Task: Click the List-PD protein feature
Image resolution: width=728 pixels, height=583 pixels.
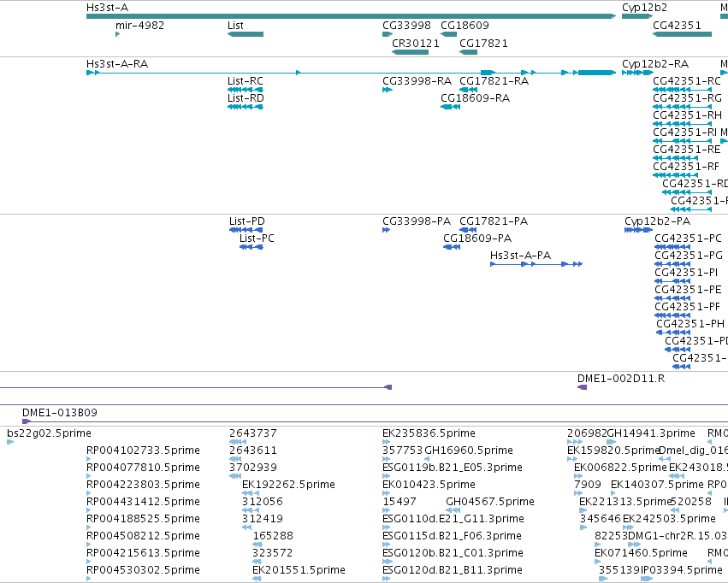Action: [x=246, y=230]
